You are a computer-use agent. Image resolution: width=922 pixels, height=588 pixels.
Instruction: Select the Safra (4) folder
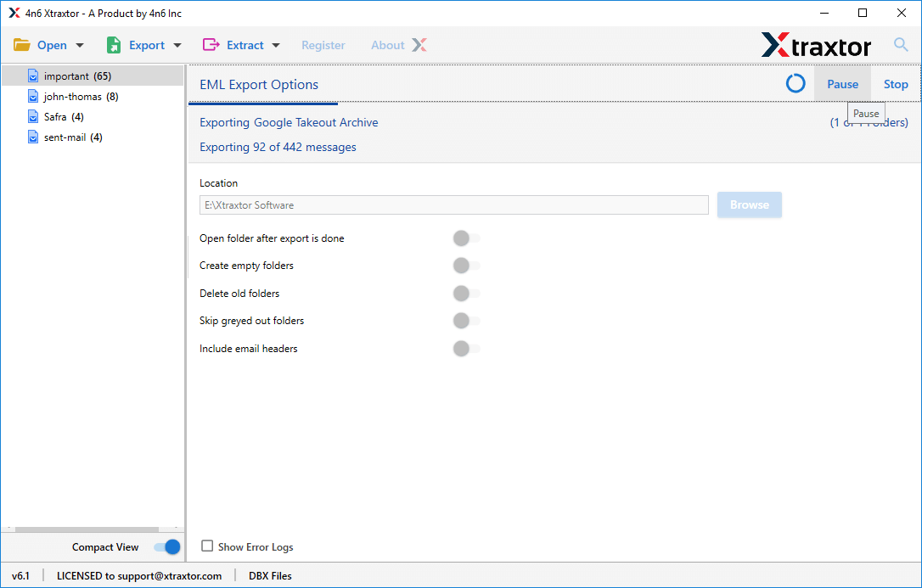(93, 117)
